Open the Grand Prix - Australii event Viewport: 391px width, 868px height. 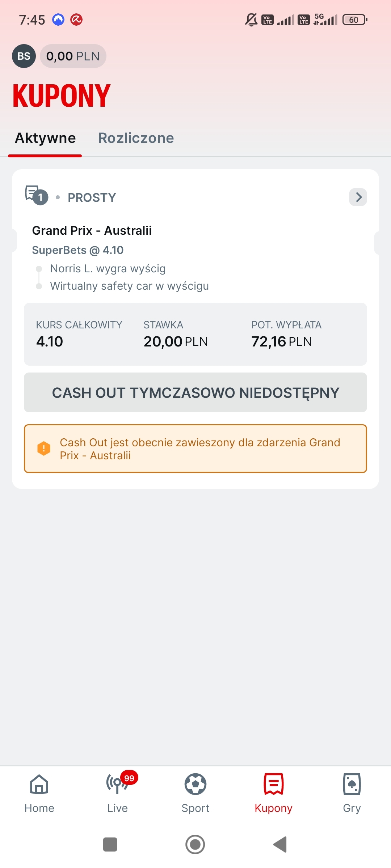click(92, 230)
